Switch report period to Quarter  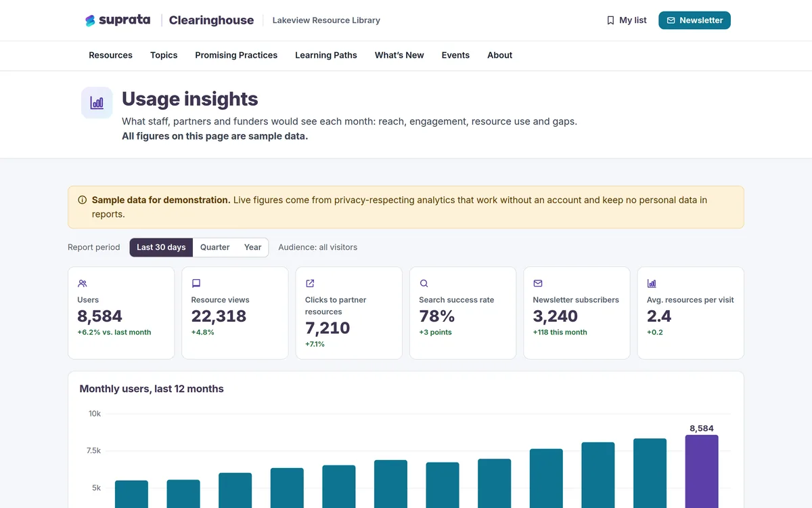pyautogui.click(x=215, y=247)
